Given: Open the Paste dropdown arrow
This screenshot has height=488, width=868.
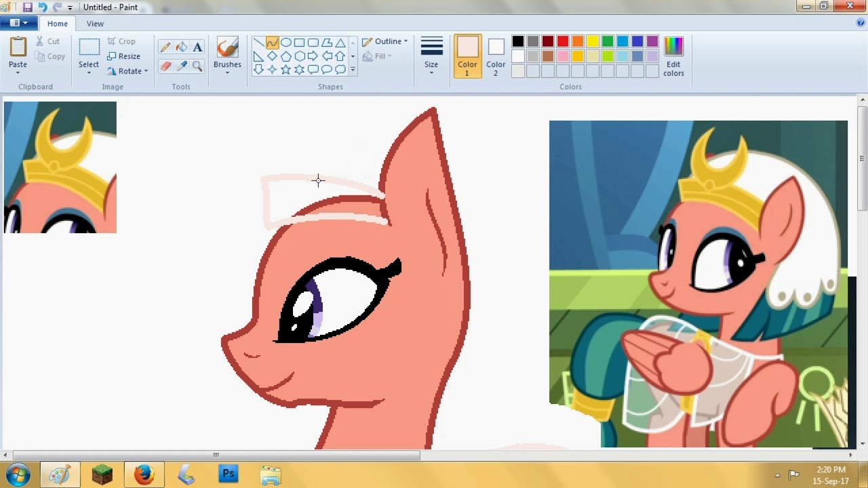Looking at the screenshot, I should (18, 73).
